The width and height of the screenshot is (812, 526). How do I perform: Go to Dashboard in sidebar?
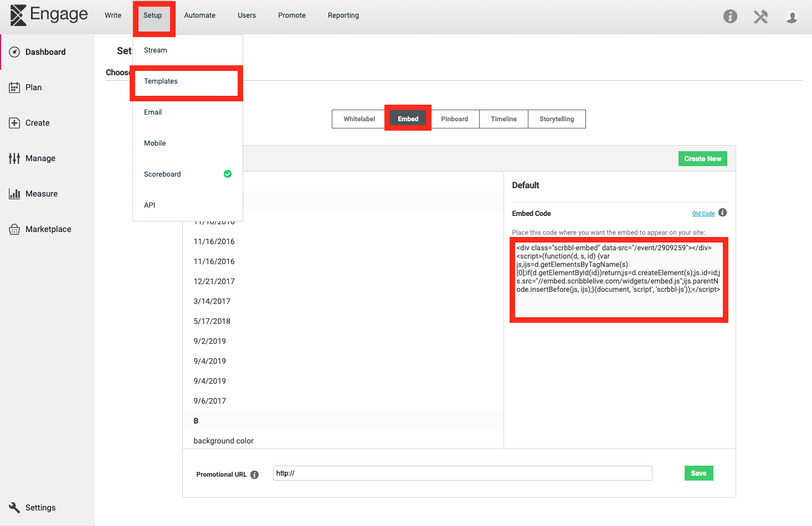coord(47,52)
